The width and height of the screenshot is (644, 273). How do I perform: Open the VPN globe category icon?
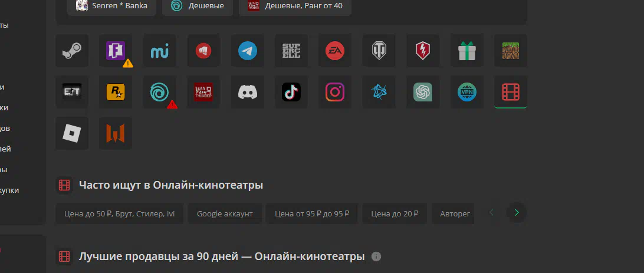point(467,92)
